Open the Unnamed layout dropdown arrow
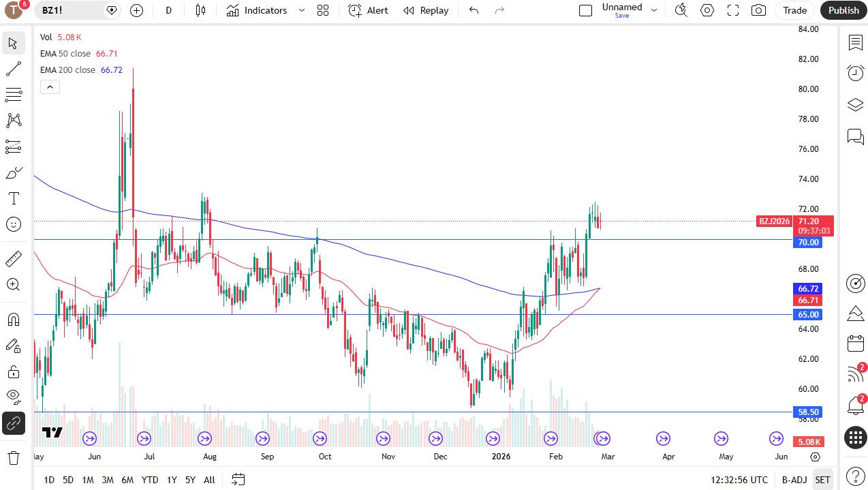The height and width of the screenshot is (490, 868). coord(654,10)
